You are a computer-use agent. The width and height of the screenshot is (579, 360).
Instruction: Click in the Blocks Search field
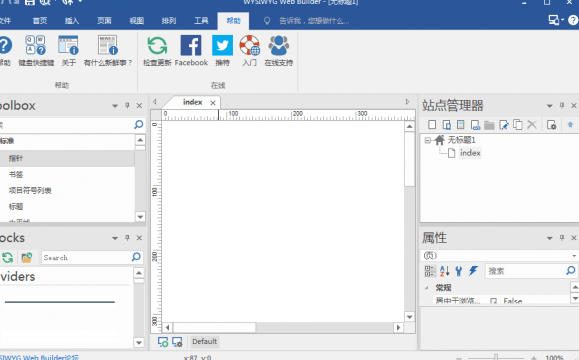[x=85, y=257]
